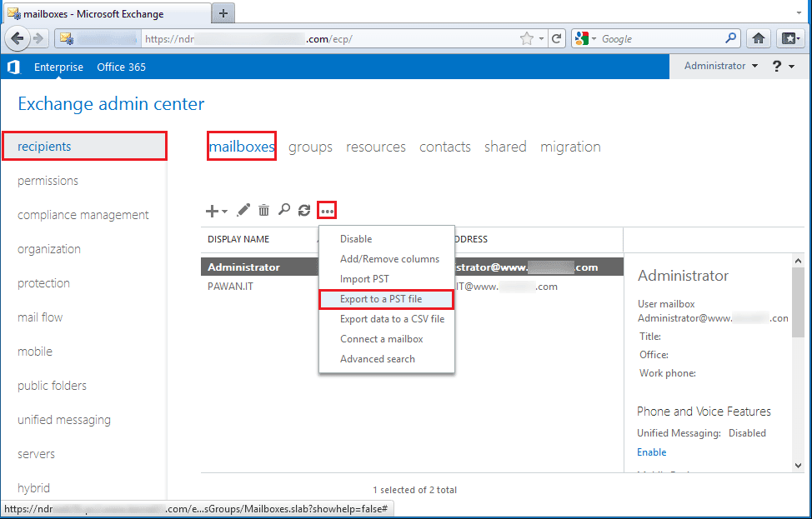Open the bookmarks menu button in browser toolbar
Image resolution: width=812 pixels, height=519 pixels.
coord(790,38)
